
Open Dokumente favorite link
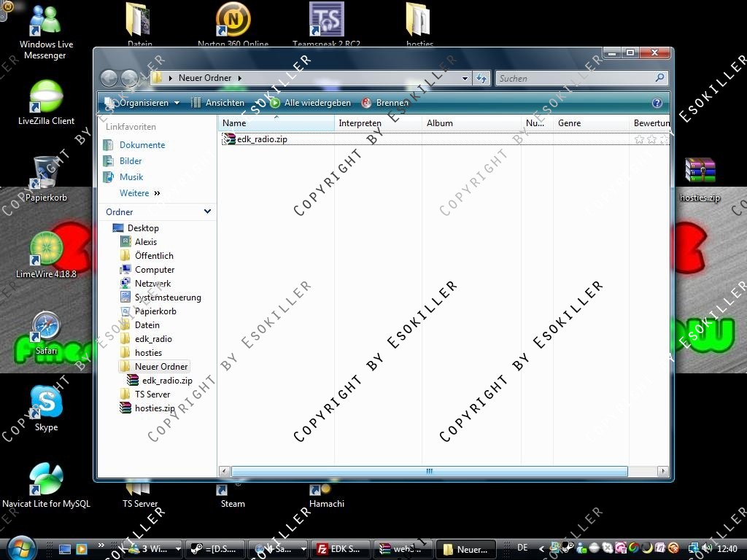point(142,145)
